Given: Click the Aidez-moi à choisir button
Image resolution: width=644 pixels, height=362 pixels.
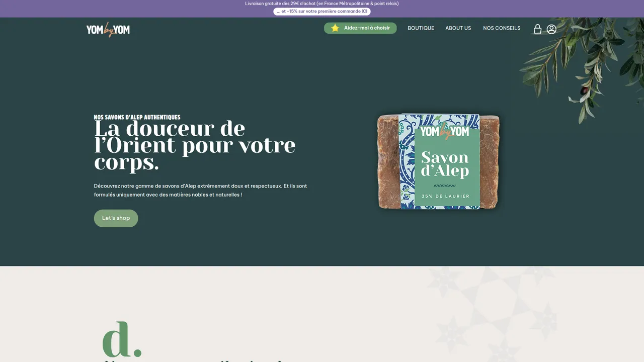Looking at the screenshot, I should [360, 28].
